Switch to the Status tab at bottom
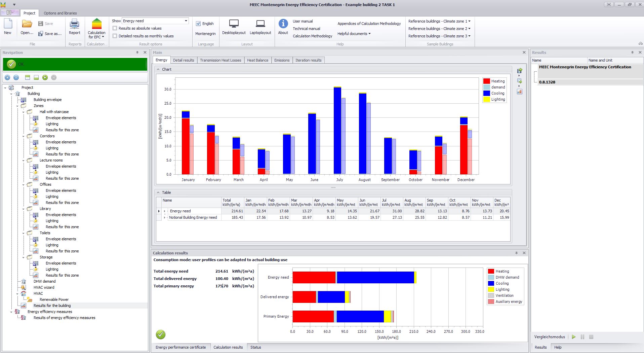644x353 pixels. pos(255,347)
